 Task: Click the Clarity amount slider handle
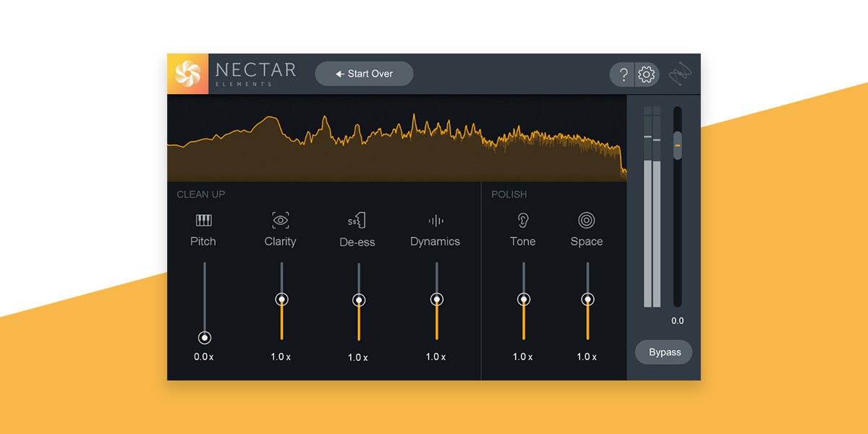(x=281, y=298)
